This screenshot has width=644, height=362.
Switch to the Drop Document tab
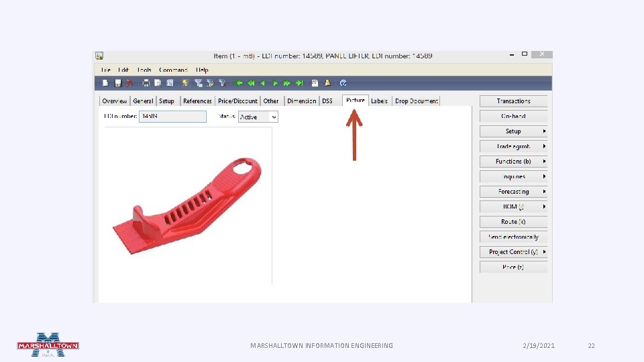click(417, 101)
